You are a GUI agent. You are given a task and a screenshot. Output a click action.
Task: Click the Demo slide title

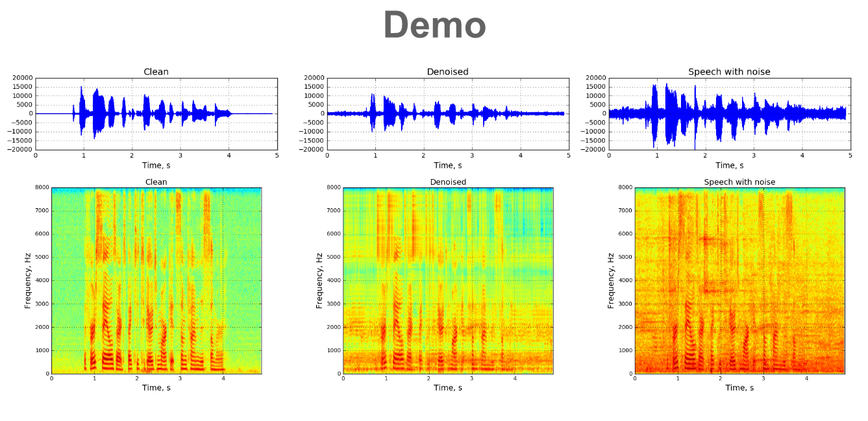tap(434, 25)
